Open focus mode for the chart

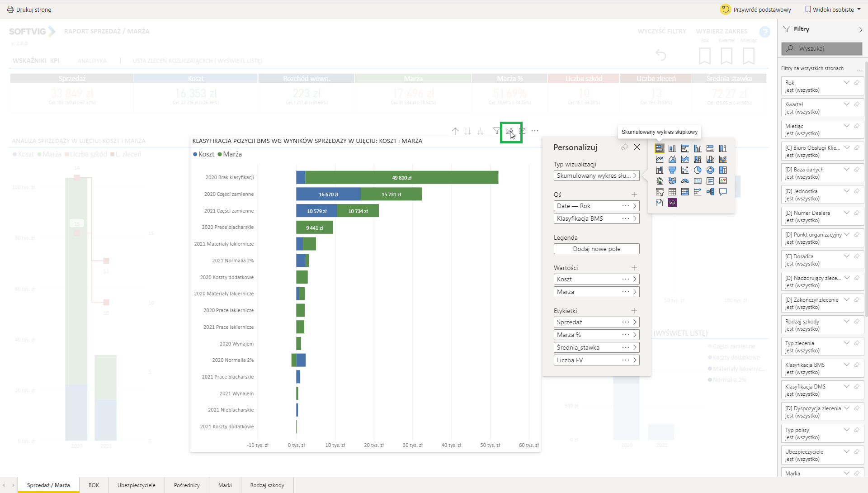pos(522,131)
